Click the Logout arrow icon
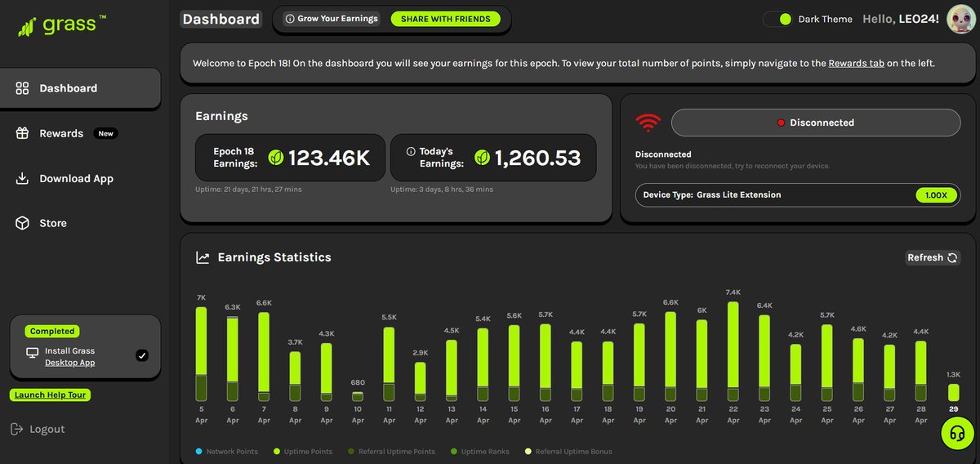 pos(17,429)
